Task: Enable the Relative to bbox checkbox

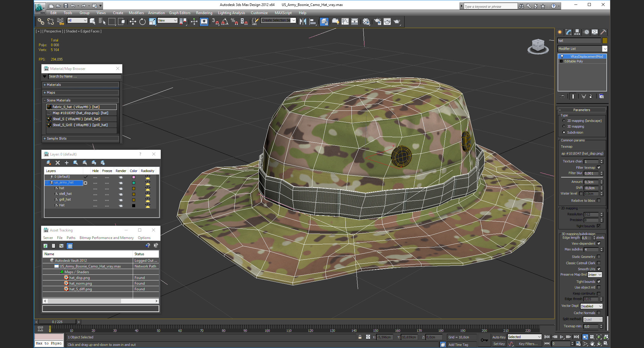Action: (x=599, y=201)
